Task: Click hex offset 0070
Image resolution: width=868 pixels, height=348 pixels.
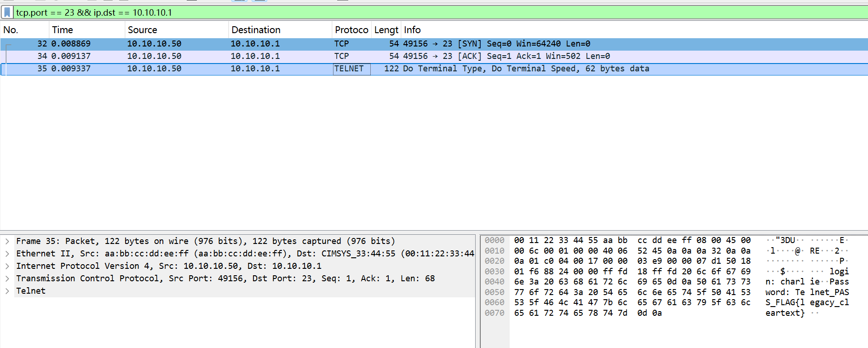Action: (x=494, y=313)
